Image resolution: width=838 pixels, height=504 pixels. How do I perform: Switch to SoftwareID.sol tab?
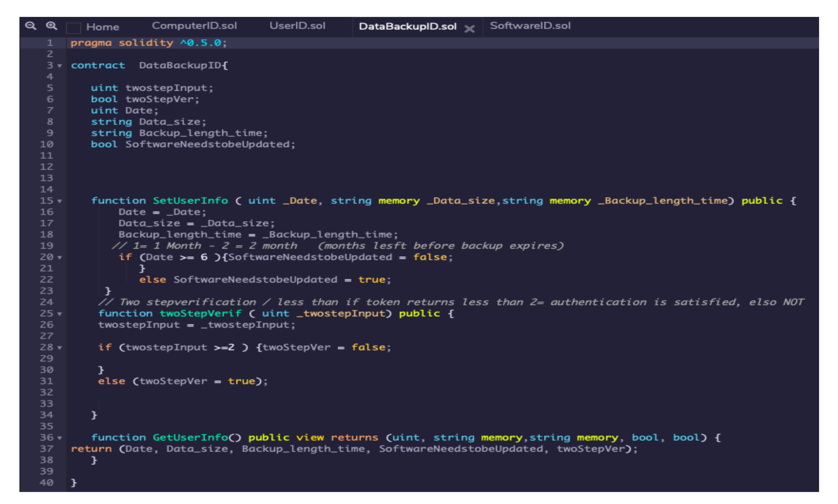pyautogui.click(x=530, y=26)
